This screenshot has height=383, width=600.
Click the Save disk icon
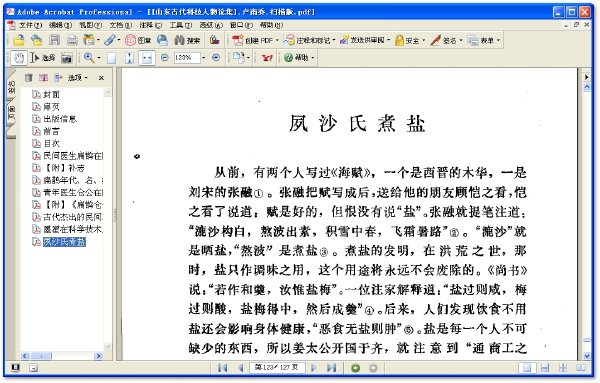point(55,40)
